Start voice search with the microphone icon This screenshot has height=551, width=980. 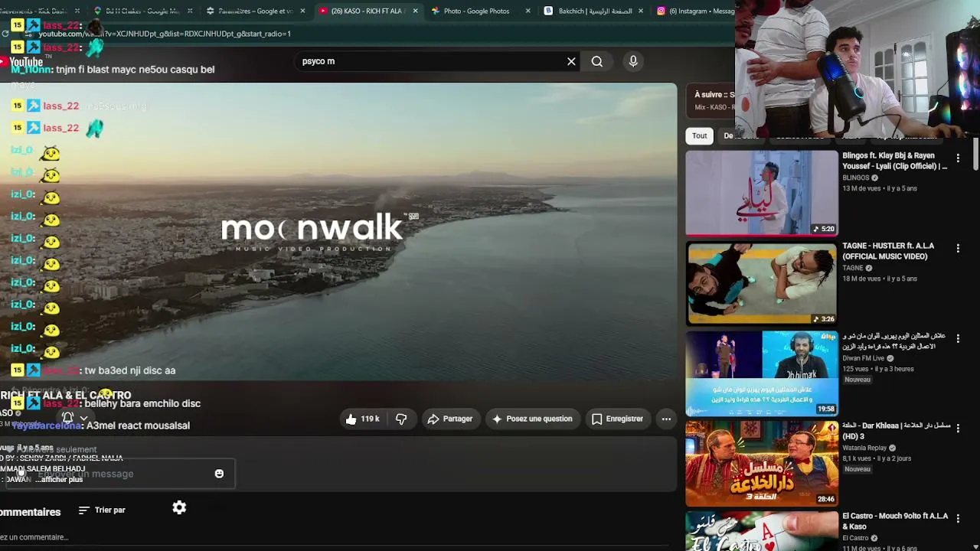click(633, 61)
